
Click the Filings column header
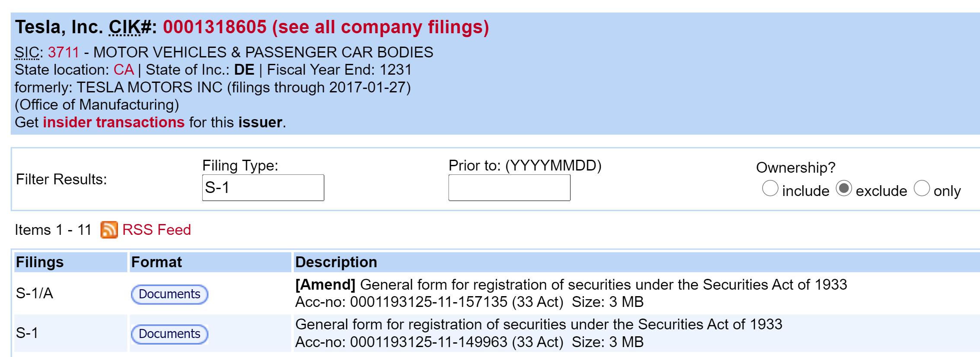[40, 262]
